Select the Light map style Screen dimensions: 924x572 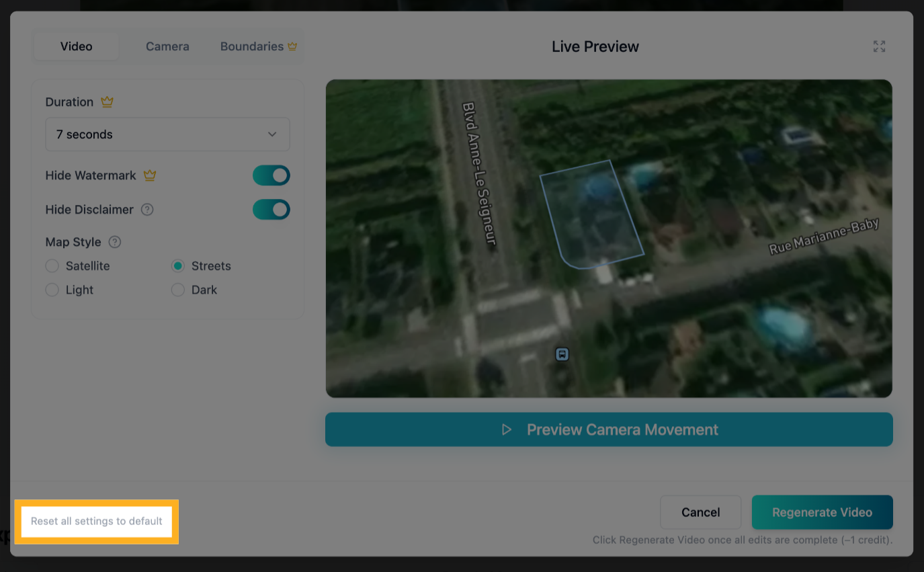69,290
